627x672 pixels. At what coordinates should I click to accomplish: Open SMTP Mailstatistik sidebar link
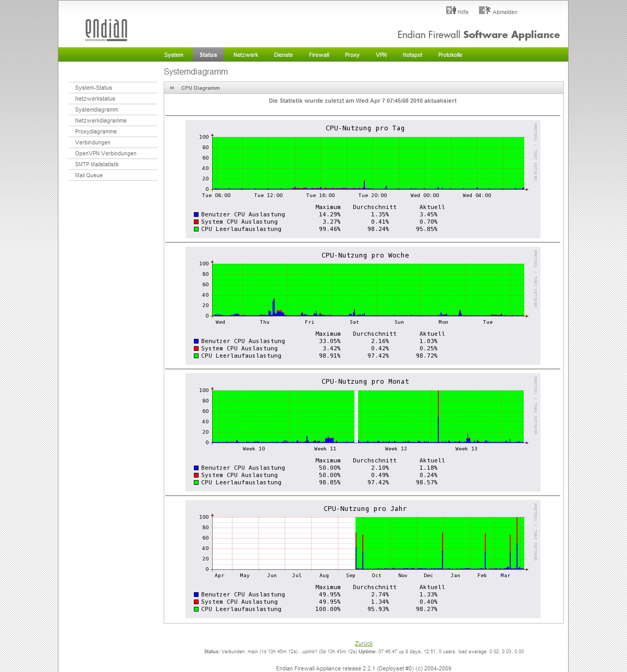pos(97,164)
